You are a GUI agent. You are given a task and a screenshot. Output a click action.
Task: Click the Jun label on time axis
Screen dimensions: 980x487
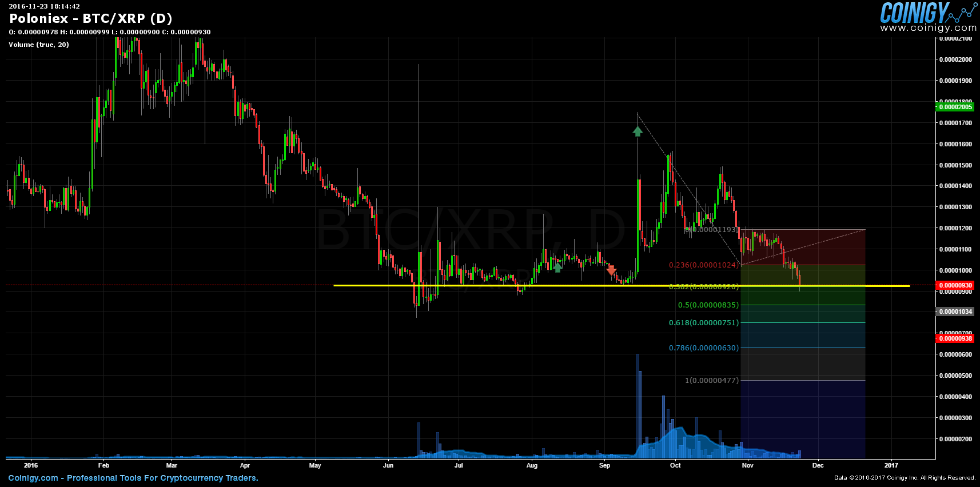tap(388, 465)
